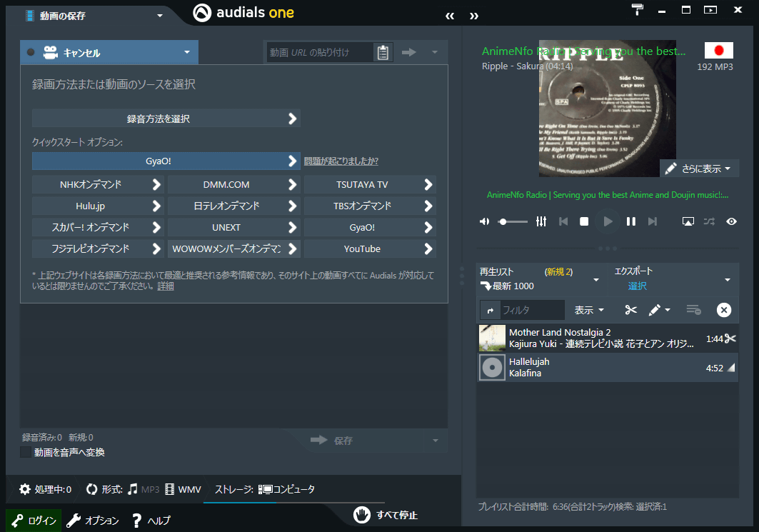Toggle the eye view icon
The height and width of the screenshot is (532, 759).
[731, 221]
